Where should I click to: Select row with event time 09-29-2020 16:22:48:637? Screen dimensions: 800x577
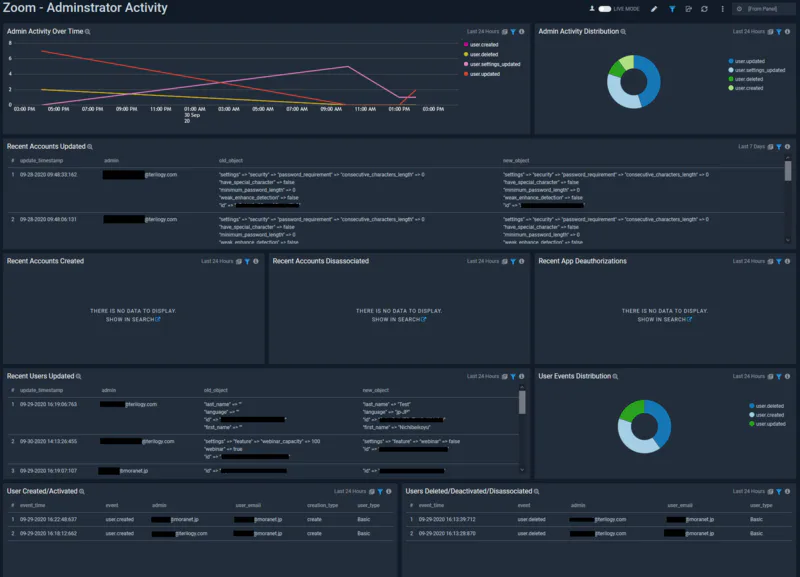coord(200,519)
